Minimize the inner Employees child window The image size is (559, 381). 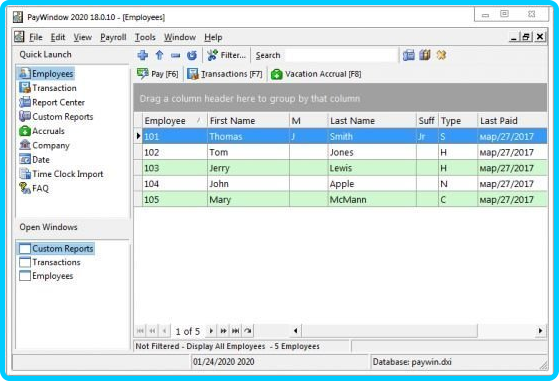click(513, 37)
